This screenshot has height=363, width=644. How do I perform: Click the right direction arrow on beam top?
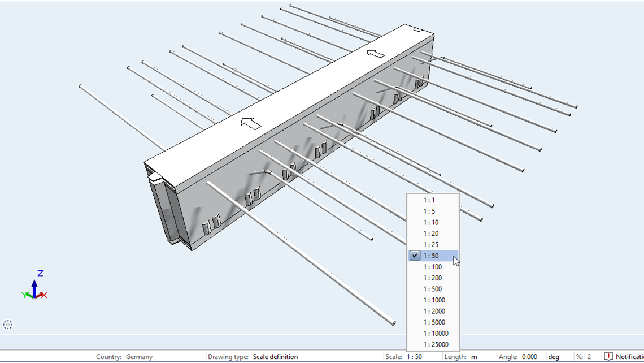pyautogui.click(x=375, y=54)
